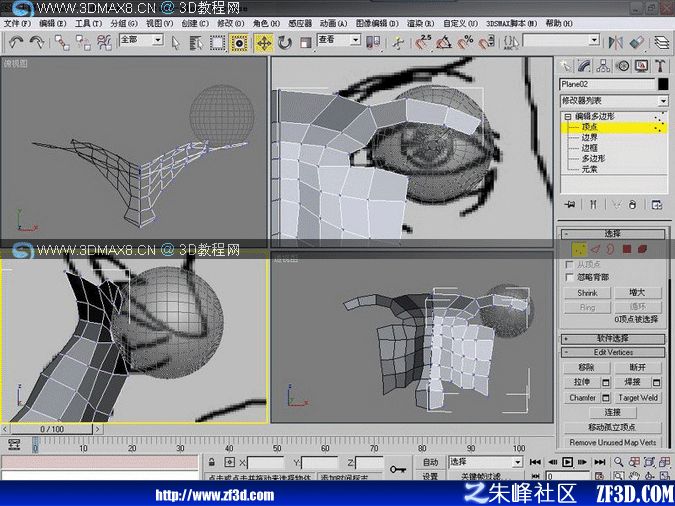Open the selection filter 全部 dropdown
The height and width of the screenshot is (506, 675).
(x=158, y=40)
